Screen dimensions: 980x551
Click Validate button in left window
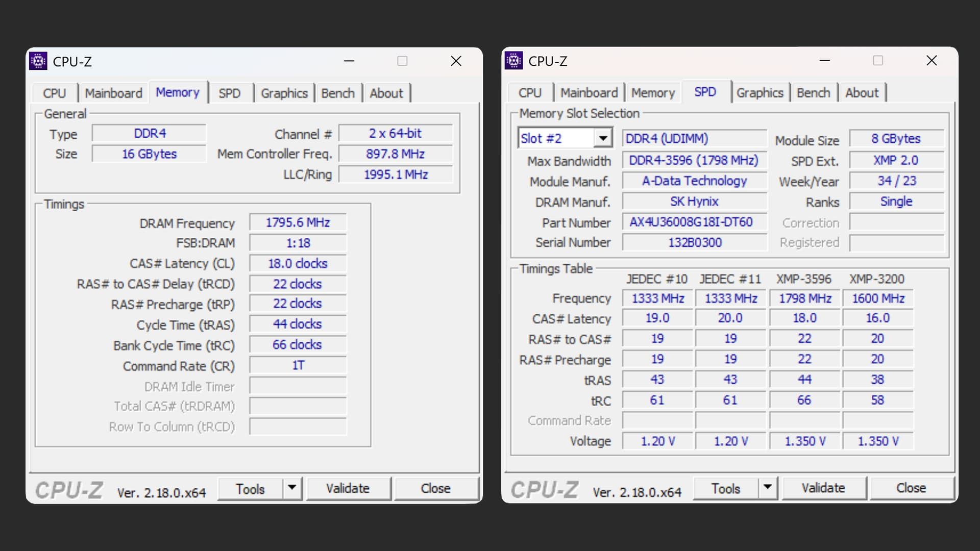click(x=348, y=489)
